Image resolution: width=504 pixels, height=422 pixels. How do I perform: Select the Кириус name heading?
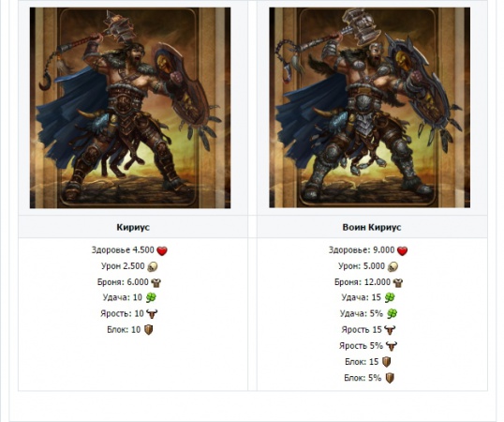tap(133, 227)
